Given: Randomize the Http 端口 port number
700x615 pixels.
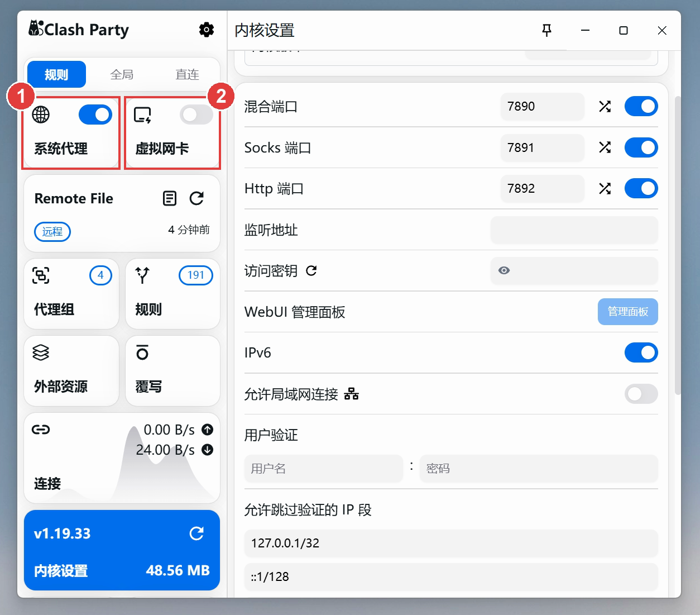Looking at the screenshot, I should point(605,188).
